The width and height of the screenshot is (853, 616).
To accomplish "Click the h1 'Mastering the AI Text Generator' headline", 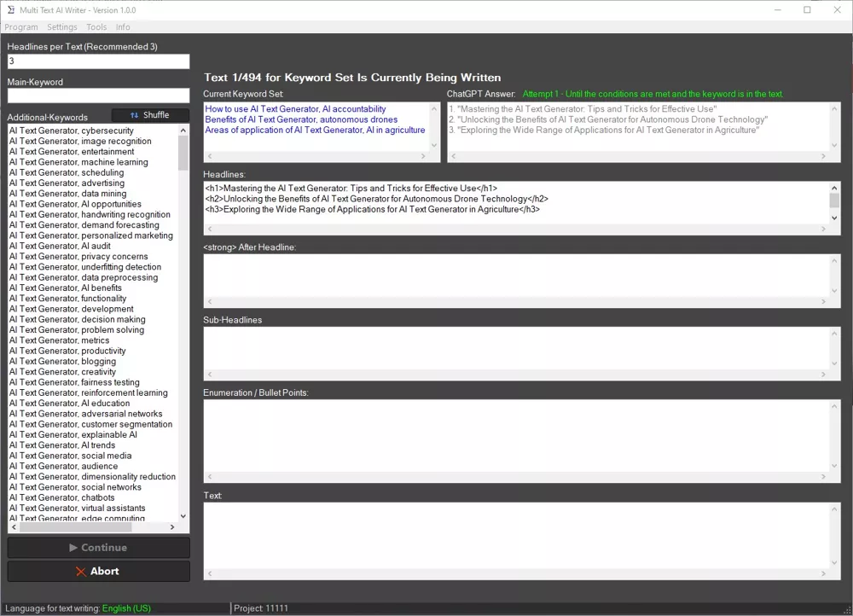I will [351, 189].
